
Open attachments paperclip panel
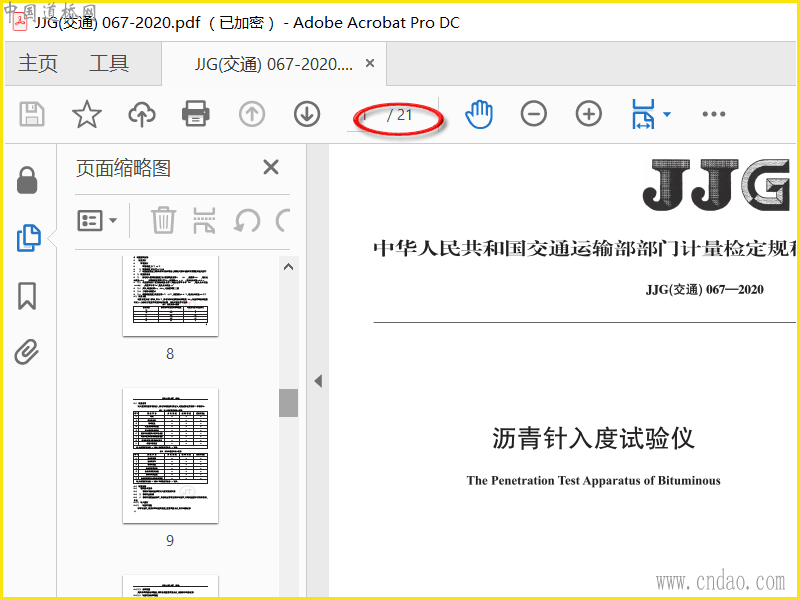click(27, 352)
